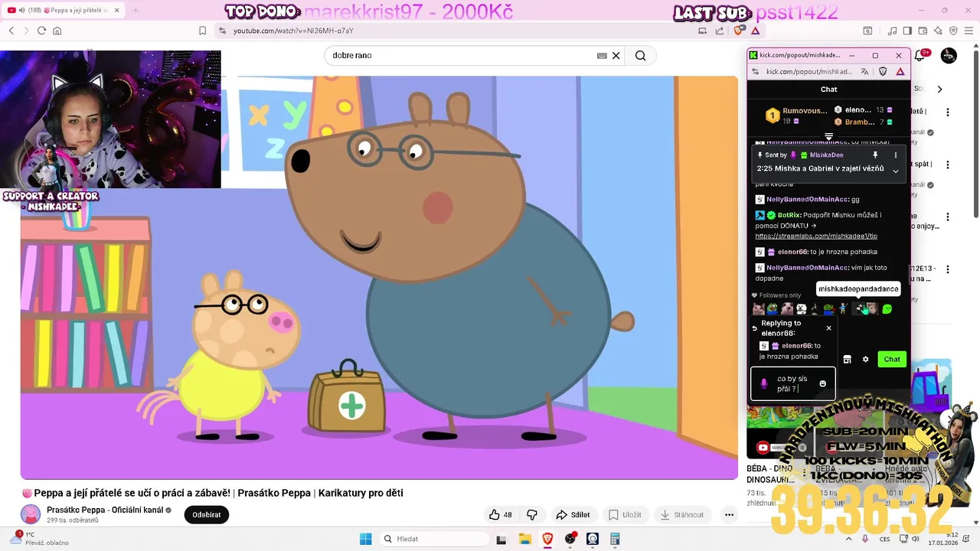Viewport: 980px width, 551px height.
Task: Go back with browser back arrow
Action: click(11, 31)
